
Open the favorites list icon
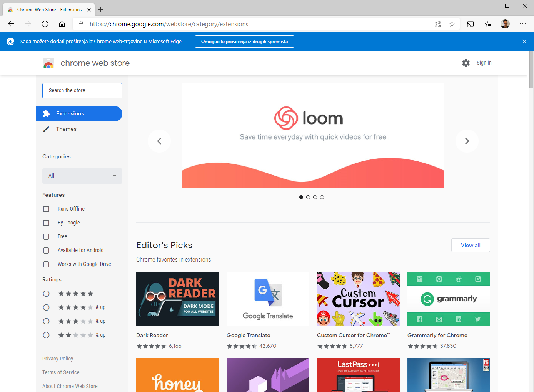pos(487,24)
